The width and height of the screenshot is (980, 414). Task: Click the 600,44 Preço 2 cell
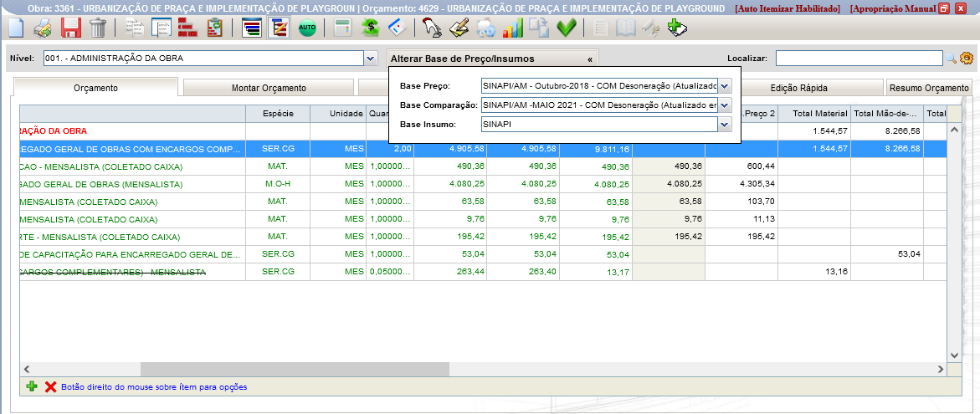point(741,166)
